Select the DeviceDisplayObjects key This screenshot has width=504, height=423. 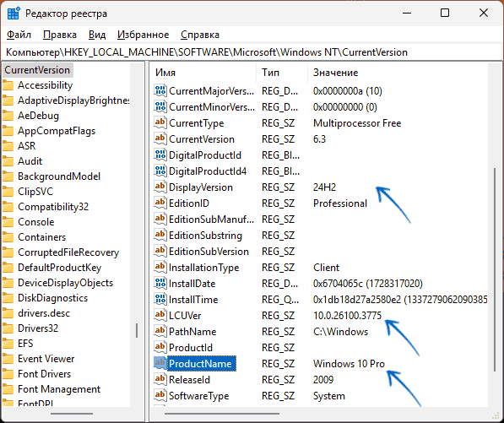coord(66,283)
